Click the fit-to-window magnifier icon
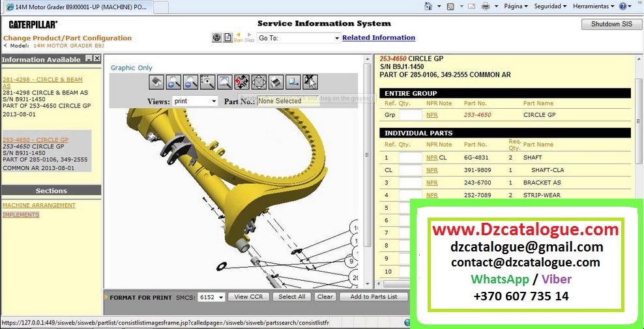The image size is (644, 329). point(225,82)
